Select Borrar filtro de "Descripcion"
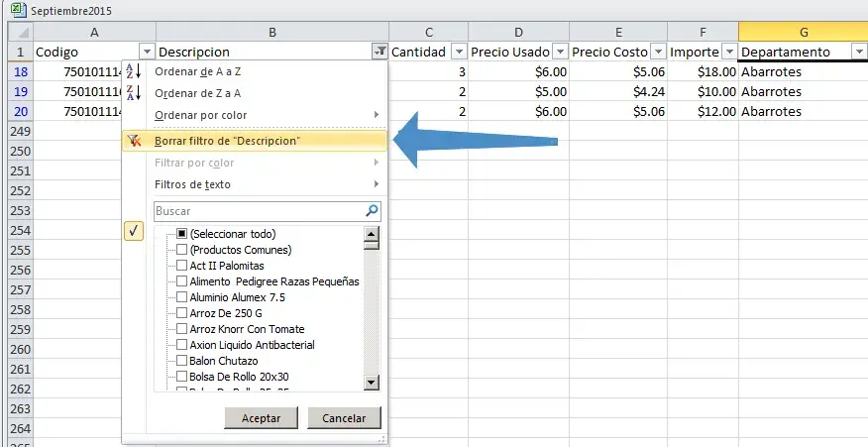 pyautogui.click(x=227, y=141)
